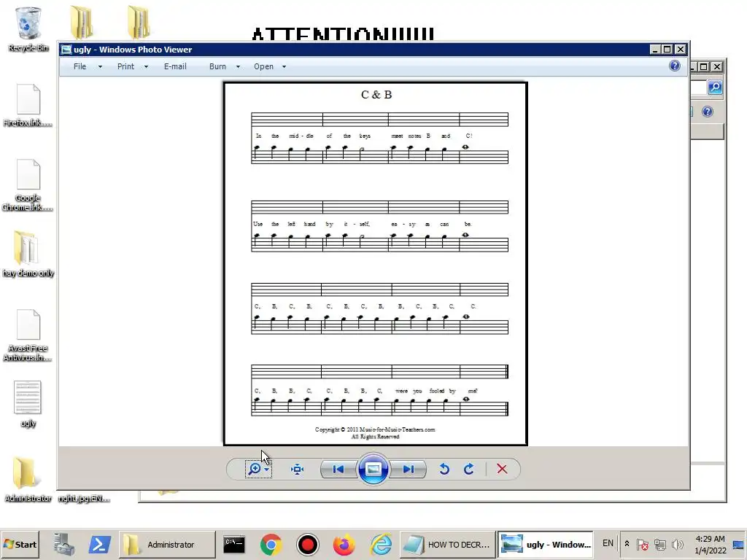Open help icon in background Explorer window
The height and width of the screenshot is (560, 747).
click(708, 112)
